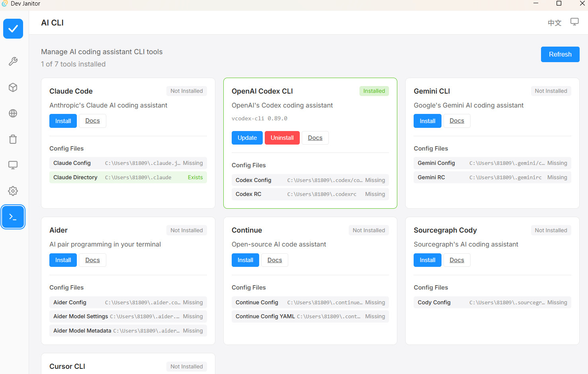This screenshot has height=374, width=588.
Task: Click the Continue Config YAML row
Action: click(310, 316)
